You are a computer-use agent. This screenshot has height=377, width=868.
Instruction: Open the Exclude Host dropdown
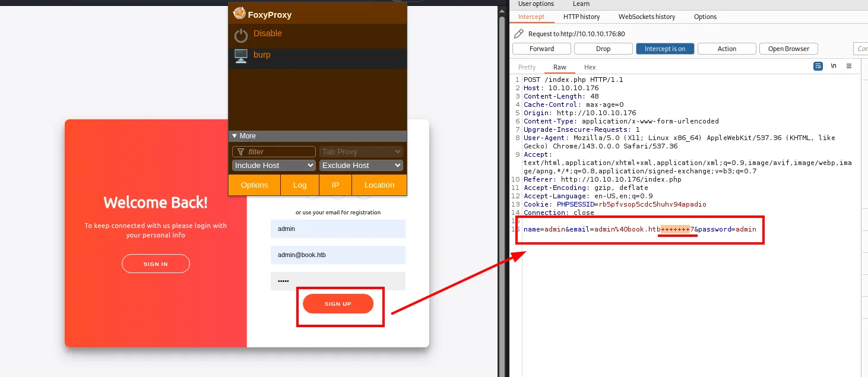[361, 166]
